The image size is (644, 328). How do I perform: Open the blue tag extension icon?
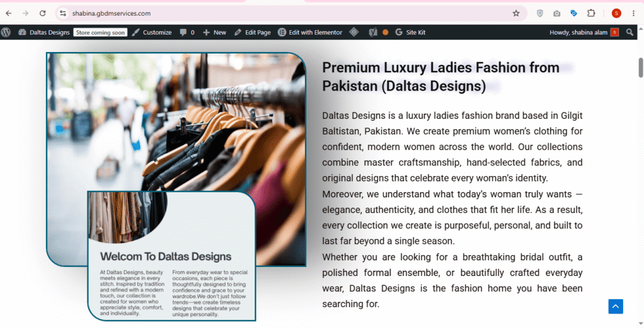574,13
